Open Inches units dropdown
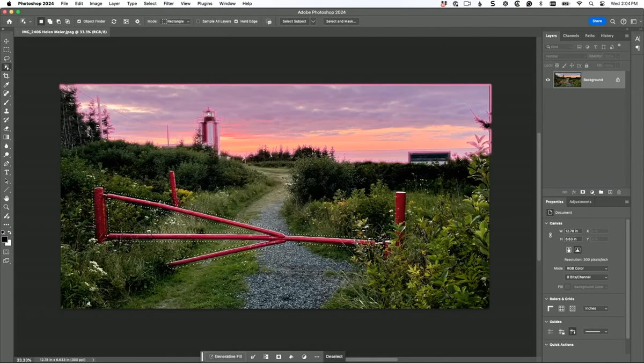This screenshot has height=363, width=644. (596, 309)
